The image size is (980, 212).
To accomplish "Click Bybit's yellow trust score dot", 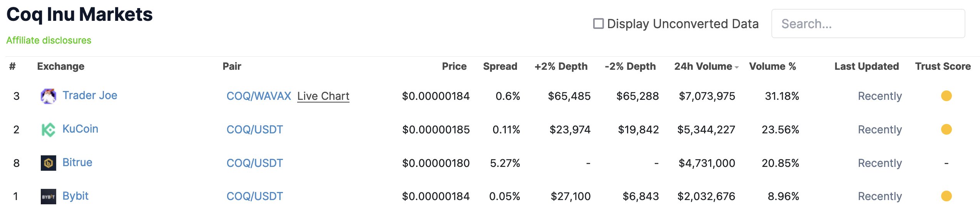I will (946, 196).
